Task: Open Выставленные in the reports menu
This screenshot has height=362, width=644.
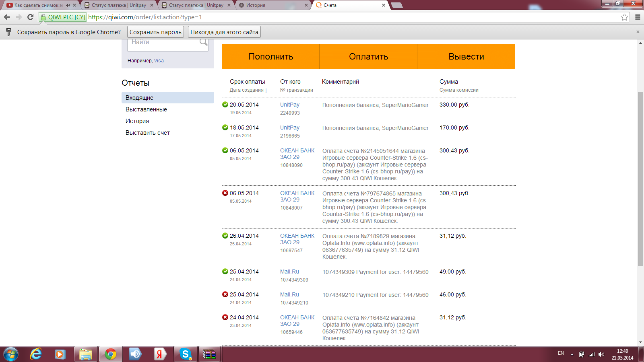Action: tap(146, 109)
